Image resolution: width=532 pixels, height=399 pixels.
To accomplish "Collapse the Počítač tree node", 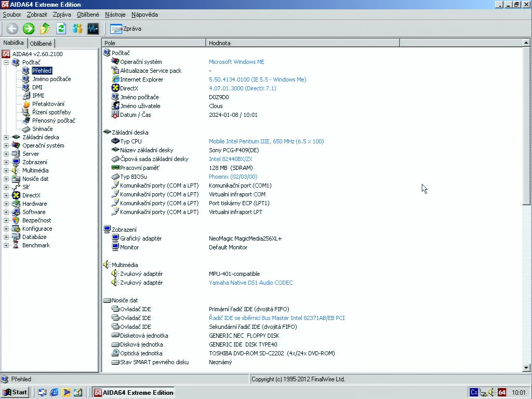I will click(6, 62).
